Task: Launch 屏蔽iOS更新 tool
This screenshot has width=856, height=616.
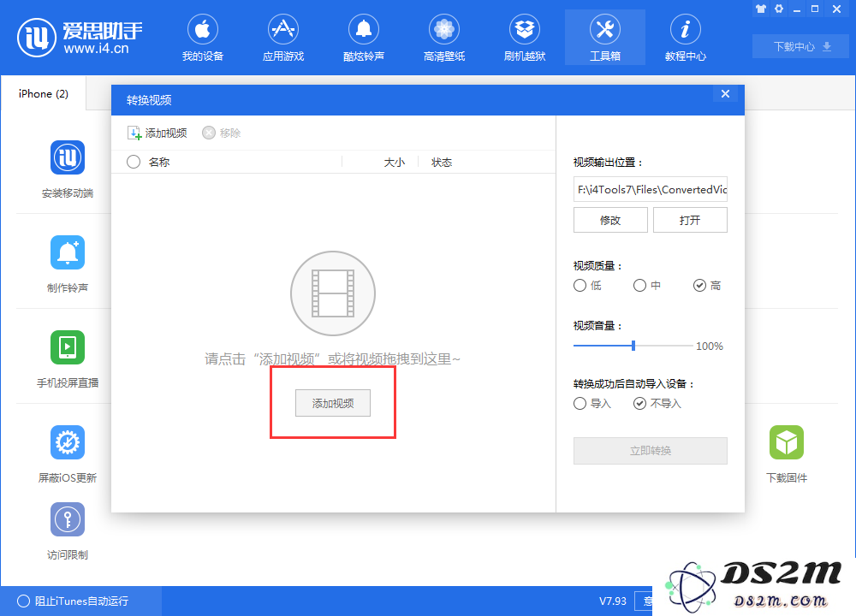Action: click(68, 454)
